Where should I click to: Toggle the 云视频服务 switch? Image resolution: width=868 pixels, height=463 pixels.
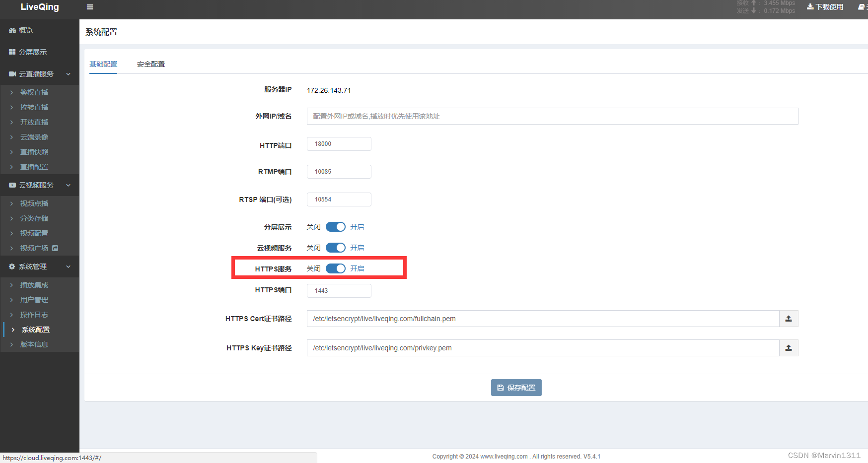[336, 248]
